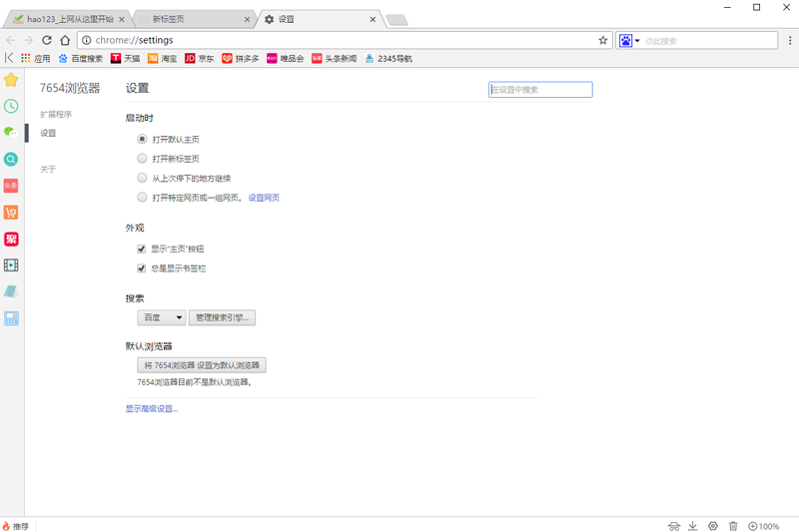Reload the current page

click(x=47, y=40)
